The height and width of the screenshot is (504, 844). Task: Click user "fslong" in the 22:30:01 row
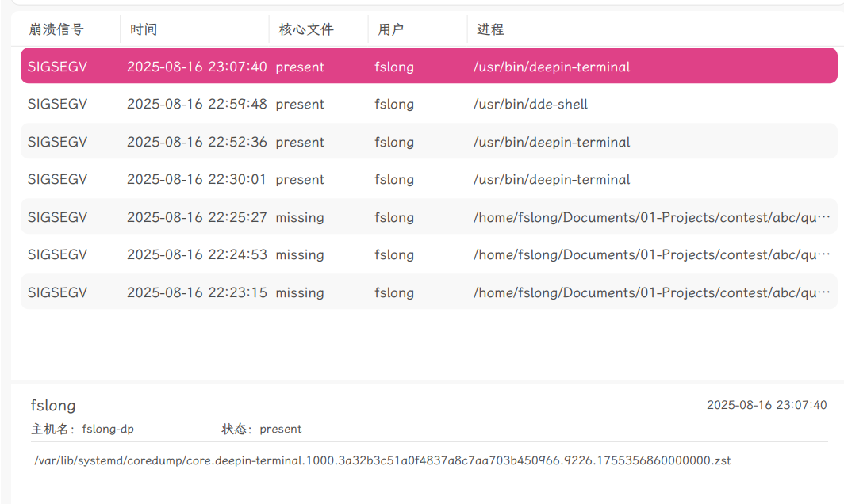pyautogui.click(x=394, y=179)
